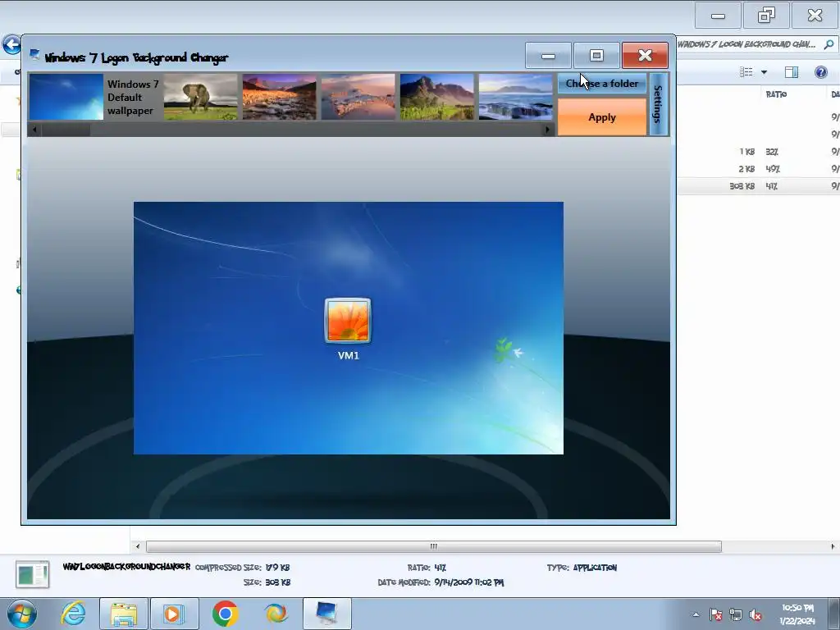Click the logon screen preview image

coord(348,328)
